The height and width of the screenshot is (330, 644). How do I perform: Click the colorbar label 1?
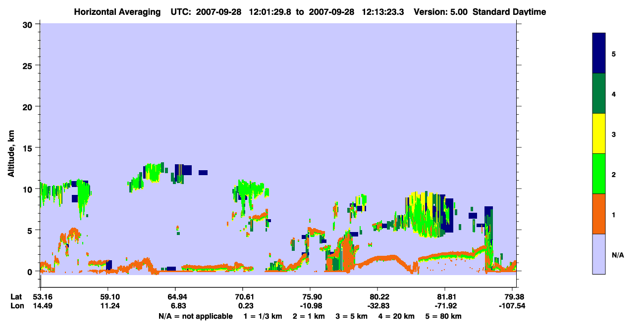614,214
